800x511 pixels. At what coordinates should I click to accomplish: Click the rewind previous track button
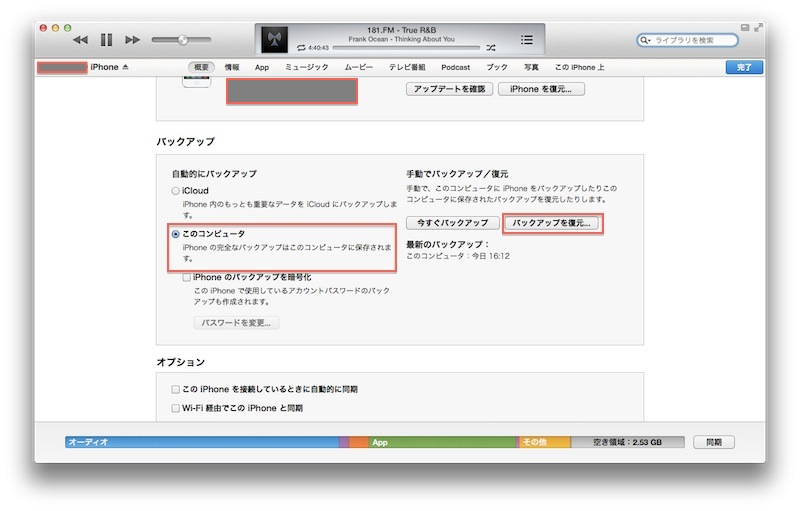pyautogui.click(x=81, y=40)
